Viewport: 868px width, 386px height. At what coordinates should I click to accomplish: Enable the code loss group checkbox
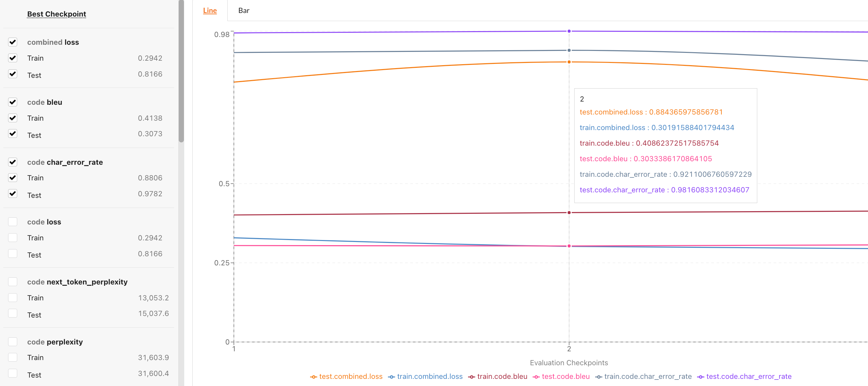(x=13, y=222)
